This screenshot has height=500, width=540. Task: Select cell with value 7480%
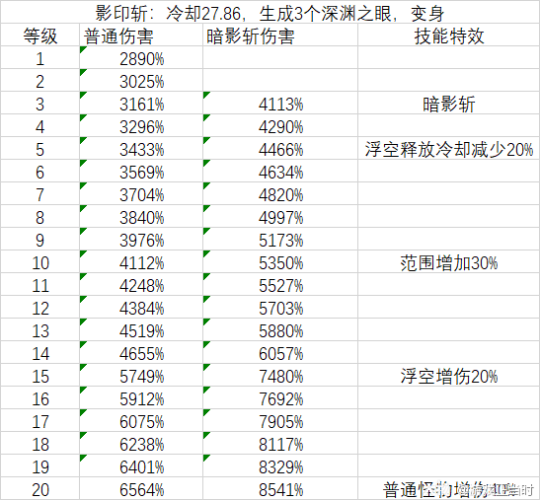(x=280, y=375)
